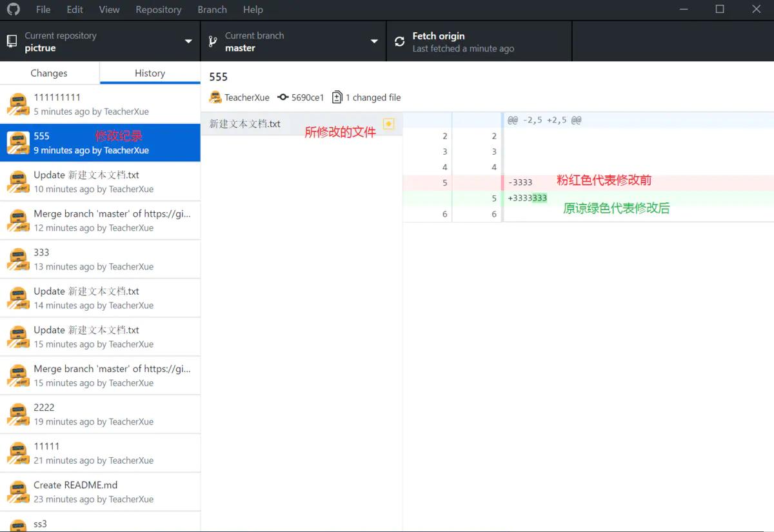This screenshot has width=774, height=532.
Task: Click the Fetch origin button
Action: point(479,41)
